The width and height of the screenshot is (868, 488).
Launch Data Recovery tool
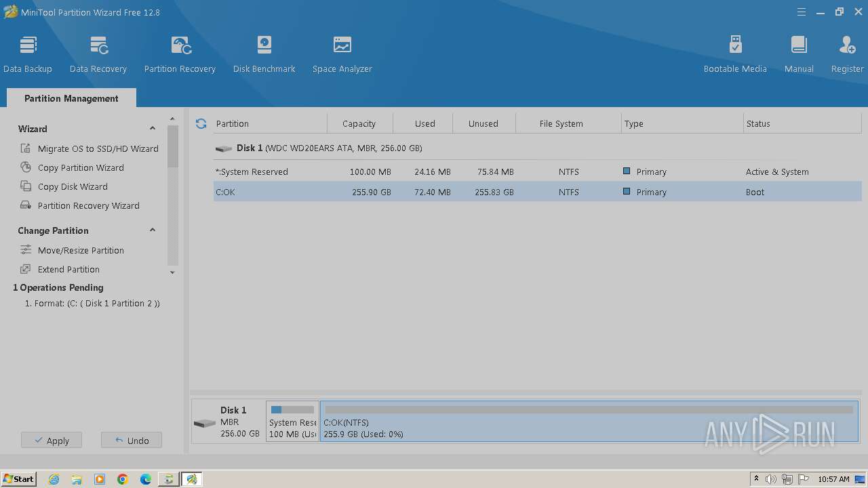click(98, 54)
